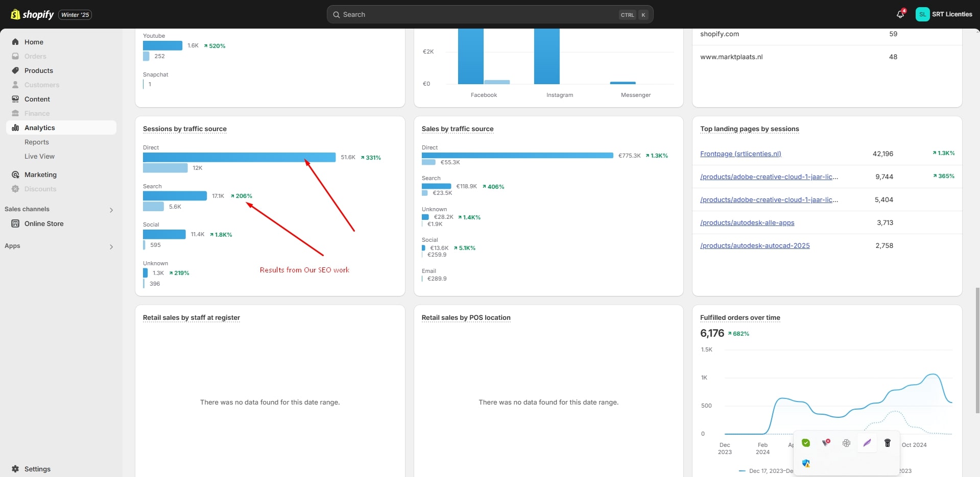Viewport: 980px width, 477px height.
Task: Click the Online Store icon
Action: pyautogui.click(x=15, y=223)
